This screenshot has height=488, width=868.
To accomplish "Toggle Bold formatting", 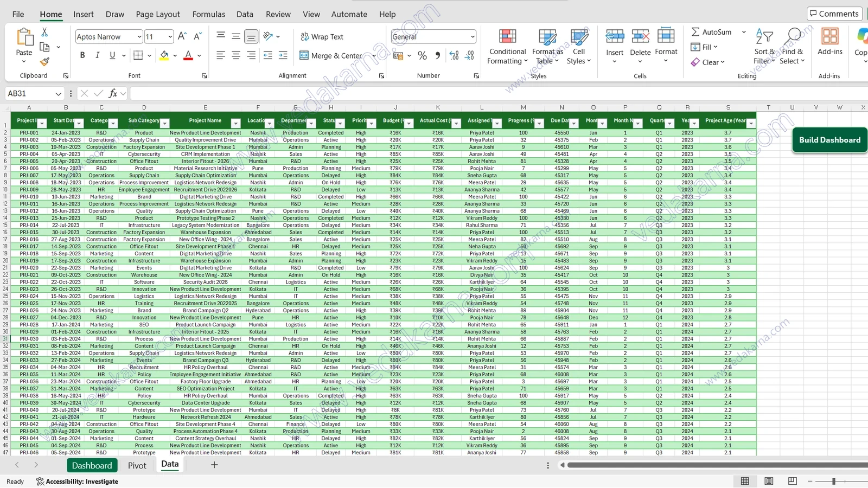I will 82,55.
